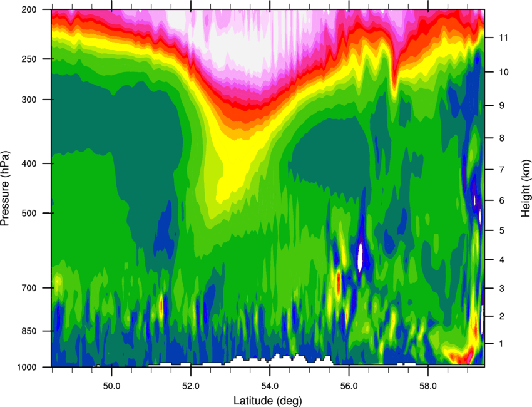Screen dimensions: 532x407
Task: Click the 700 pressure tick label
Action: (29, 288)
